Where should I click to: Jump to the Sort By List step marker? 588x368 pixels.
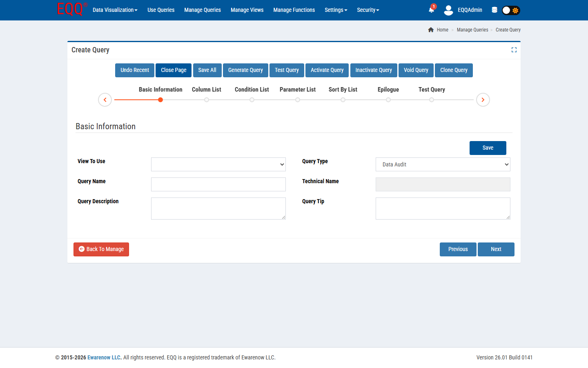343,100
